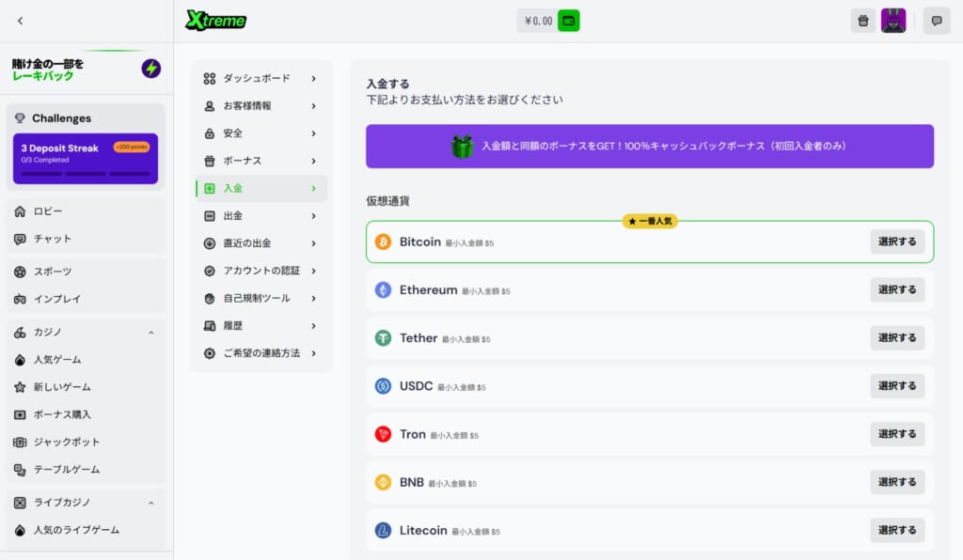Click the ダッシュボード grid icon
Image resolution: width=963 pixels, height=560 pixels.
pos(210,79)
